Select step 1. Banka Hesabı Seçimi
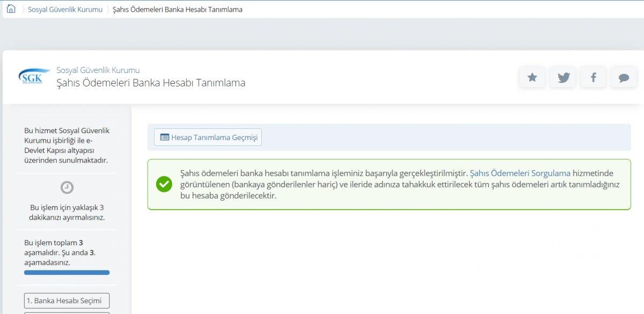 66,301
